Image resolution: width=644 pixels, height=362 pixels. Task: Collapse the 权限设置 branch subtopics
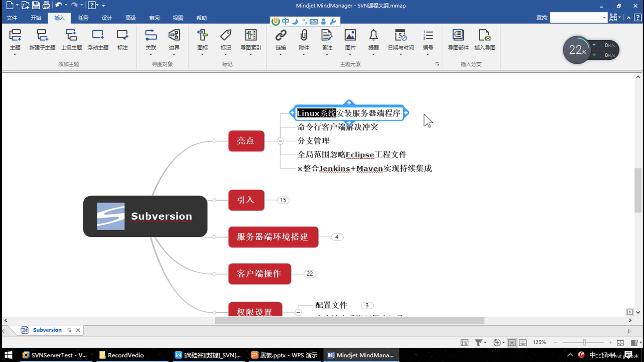coord(298,312)
